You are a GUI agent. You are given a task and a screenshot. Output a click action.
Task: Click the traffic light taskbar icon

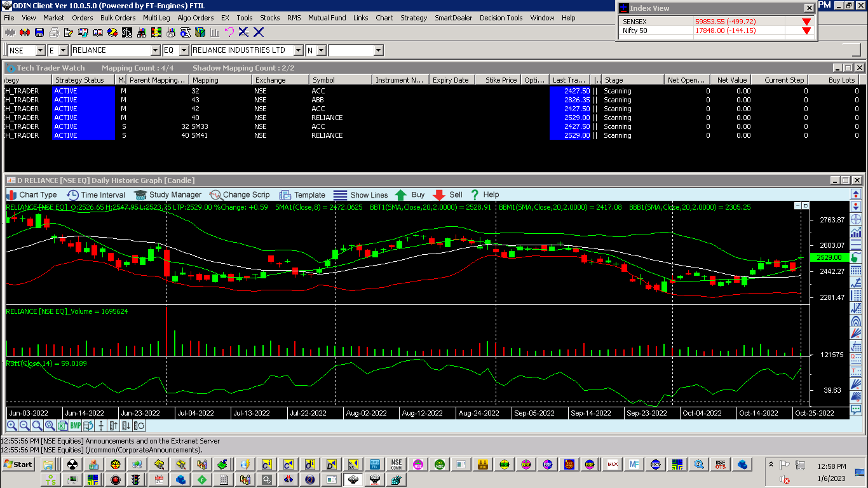coord(137,480)
